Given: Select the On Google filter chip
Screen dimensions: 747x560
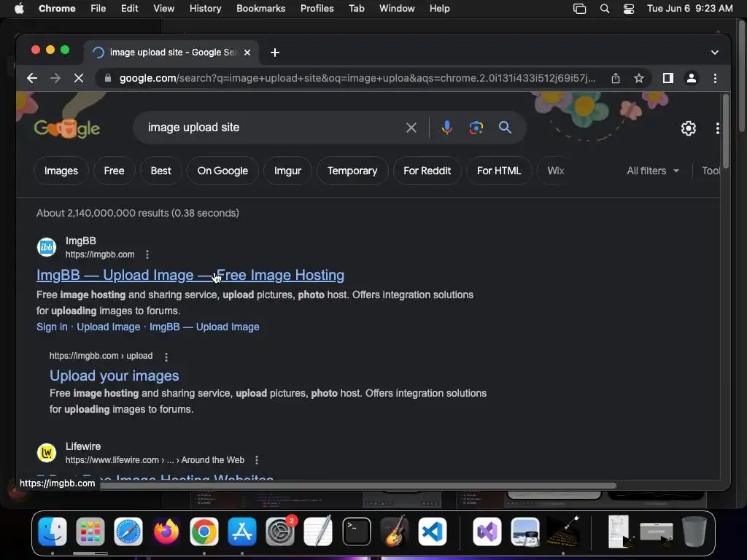Looking at the screenshot, I should click(222, 171).
